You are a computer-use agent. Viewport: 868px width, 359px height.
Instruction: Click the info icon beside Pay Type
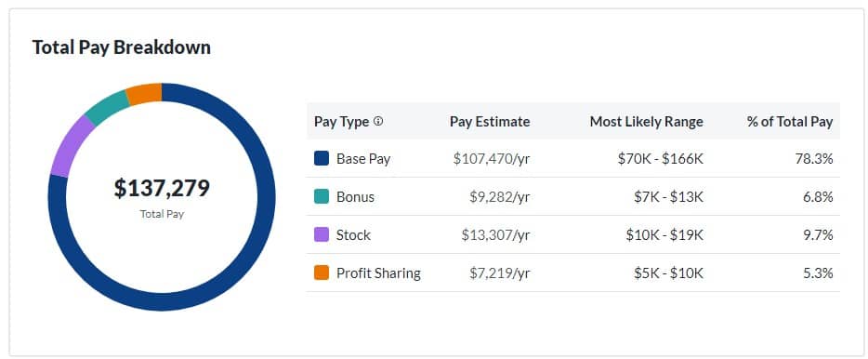click(378, 121)
